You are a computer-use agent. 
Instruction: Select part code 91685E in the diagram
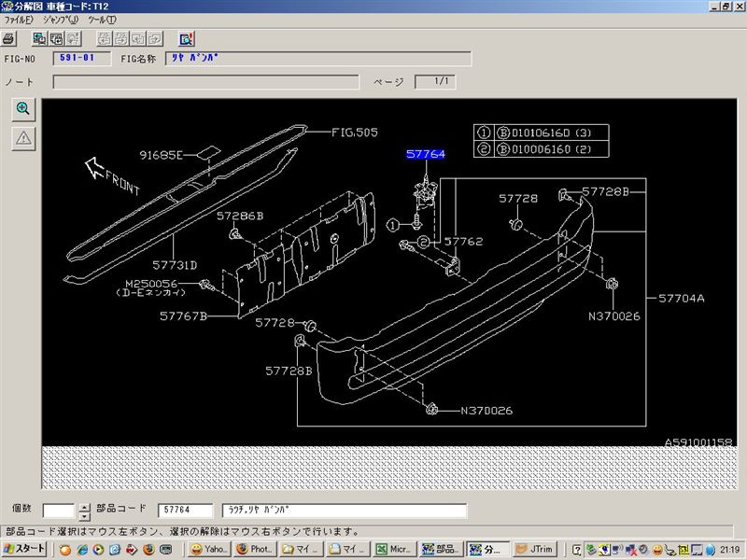(161, 155)
